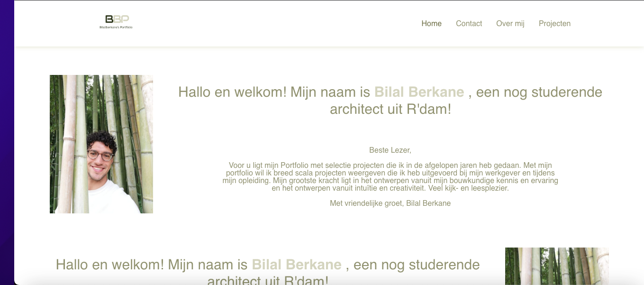This screenshot has width=644, height=285.
Task: Click the "Bilalberkane's Portfolio" text under the logo
Action: pos(116,28)
